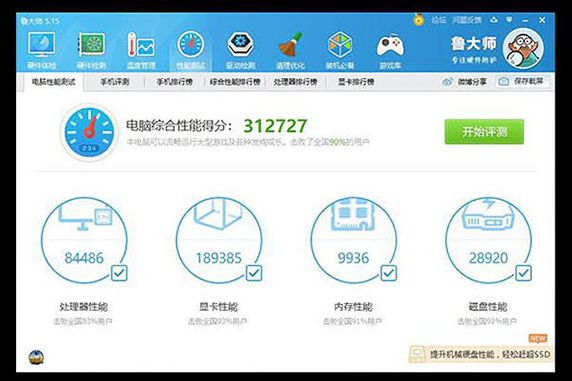The width and height of the screenshot is (572, 381).
Task: Click the small globe icon in the window corner
Action: 36,357
